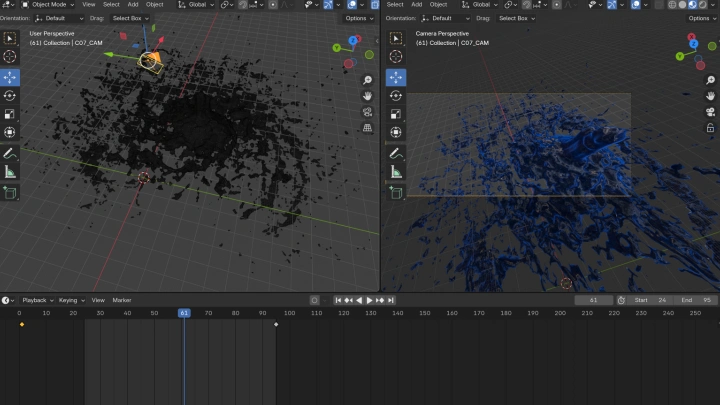720x405 pixels.
Task: Toggle camera view icon in left viewport
Action: pos(367,112)
